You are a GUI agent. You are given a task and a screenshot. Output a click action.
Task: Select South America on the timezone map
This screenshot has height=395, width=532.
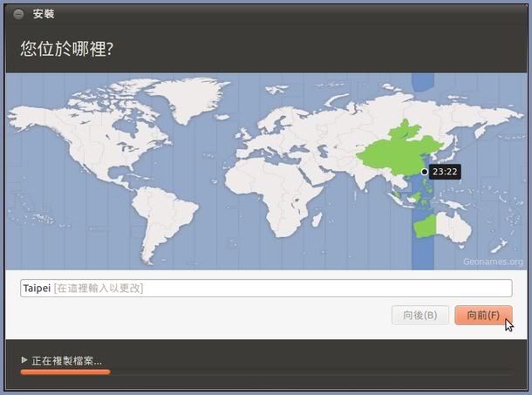(163, 221)
